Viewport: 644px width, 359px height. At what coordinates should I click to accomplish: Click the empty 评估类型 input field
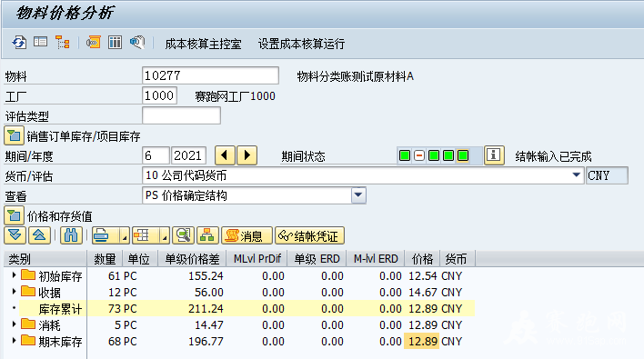(181, 115)
